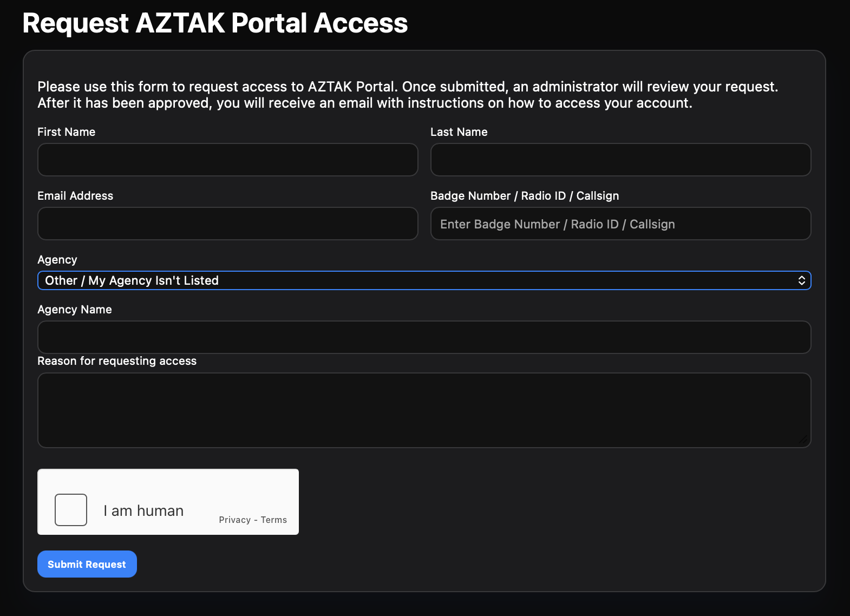Click the Last Name input field
The height and width of the screenshot is (616, 850).
pyautogui.click(x=620, y=160)
